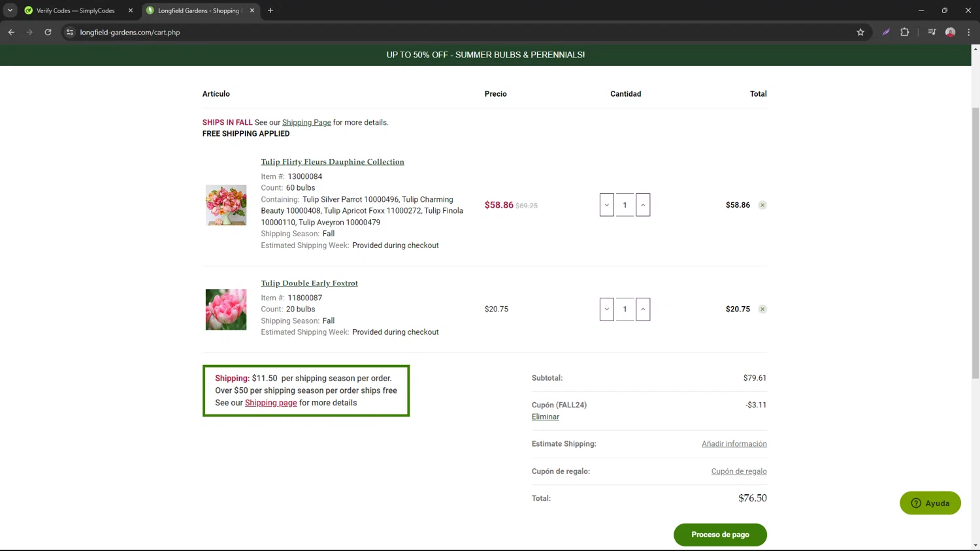This screenshot has width=980, height=551.
Task: Click the Subtotal amount $79.61
Action: [755, 378]
